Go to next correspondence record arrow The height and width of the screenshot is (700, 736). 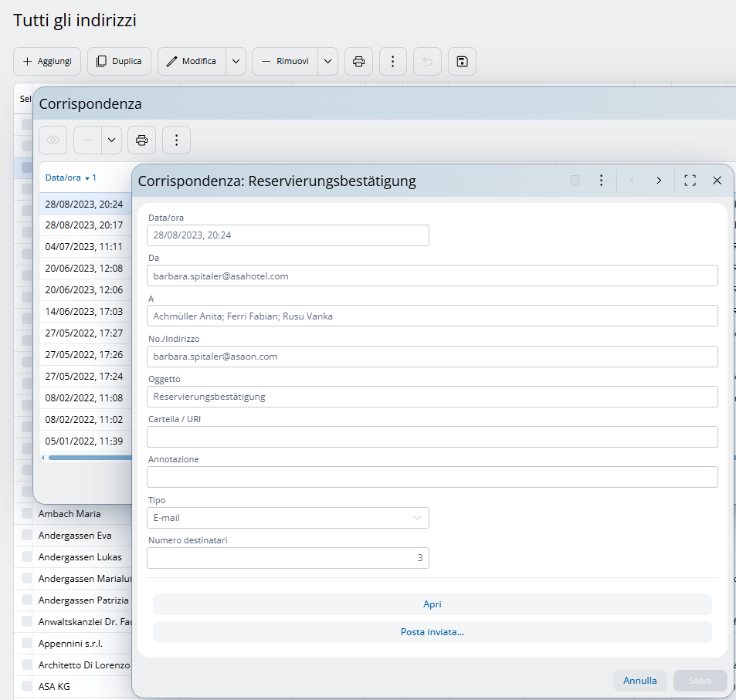tap(658, 181)
